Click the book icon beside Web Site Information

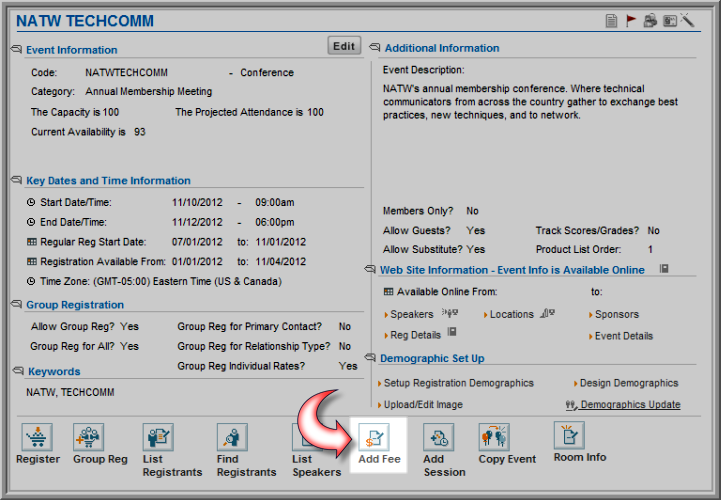(x=664, y=269)
